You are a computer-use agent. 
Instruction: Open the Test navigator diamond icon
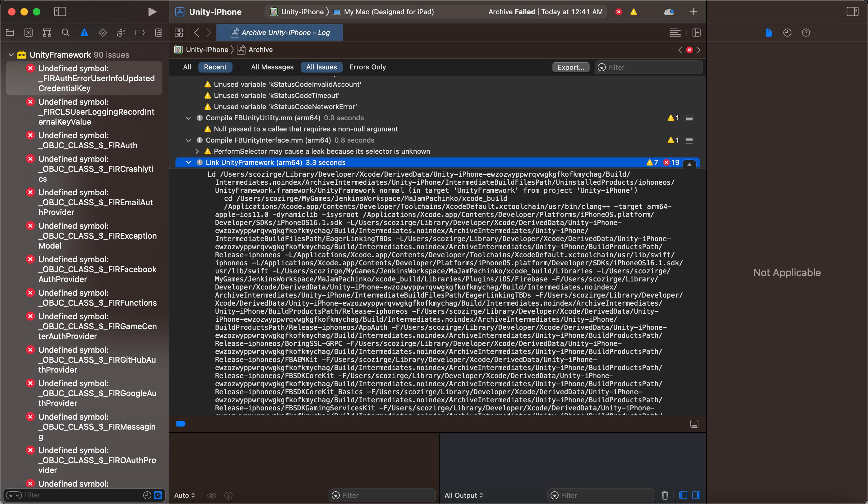[x=103, y=33]
